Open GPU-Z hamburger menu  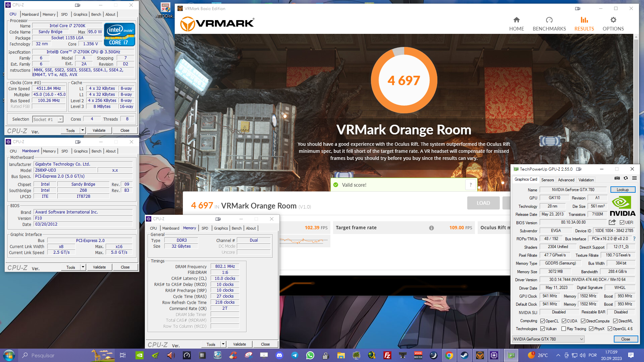coord(634,178)
